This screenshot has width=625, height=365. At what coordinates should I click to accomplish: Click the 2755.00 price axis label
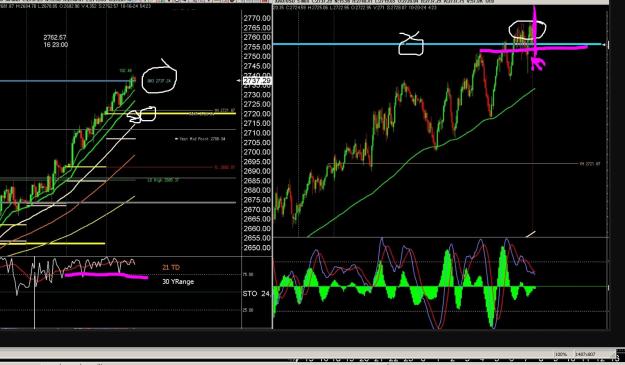pyautogui.click(x=257, y=47)
